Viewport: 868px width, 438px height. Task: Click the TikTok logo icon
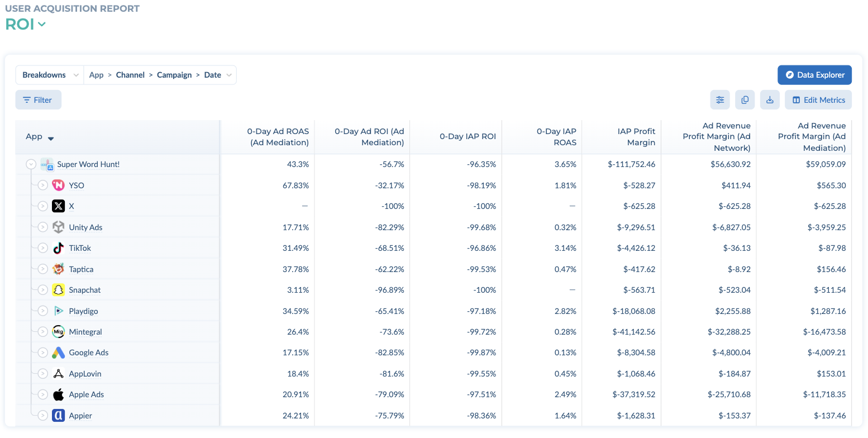coord(58,248)
